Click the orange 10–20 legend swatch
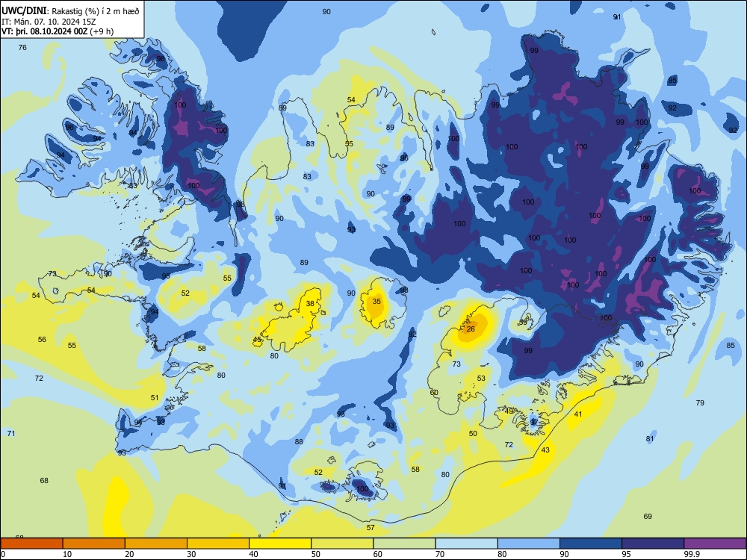 coord(94,544)
